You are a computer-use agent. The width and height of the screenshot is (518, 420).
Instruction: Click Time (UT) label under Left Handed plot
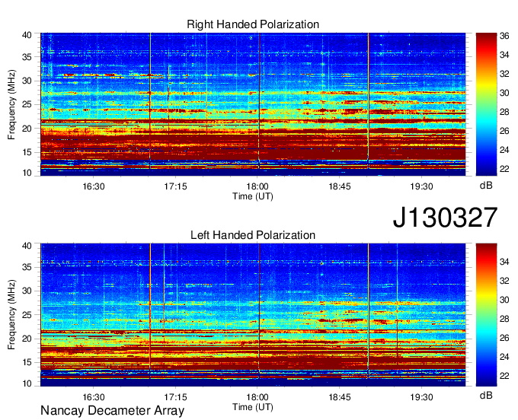coord(253,407)
